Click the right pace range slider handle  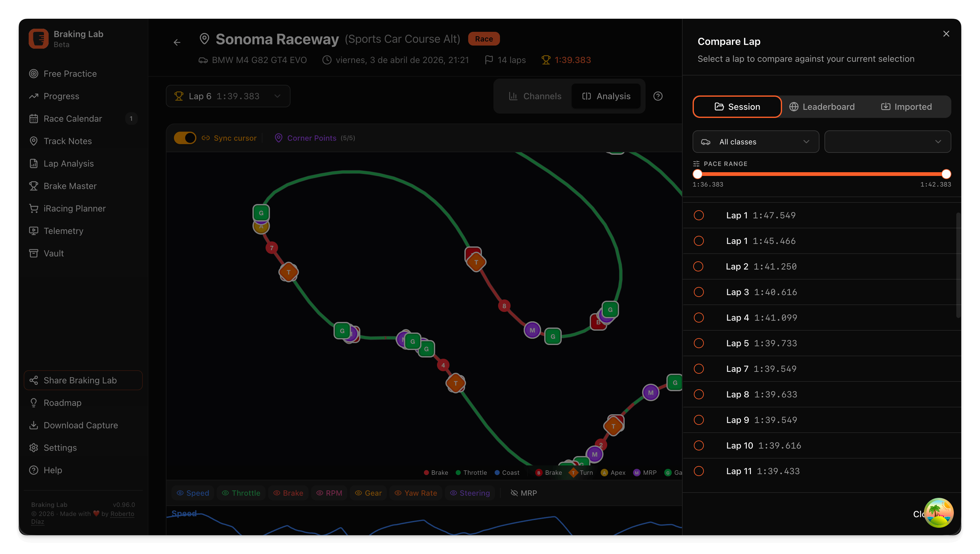[946, 174]
